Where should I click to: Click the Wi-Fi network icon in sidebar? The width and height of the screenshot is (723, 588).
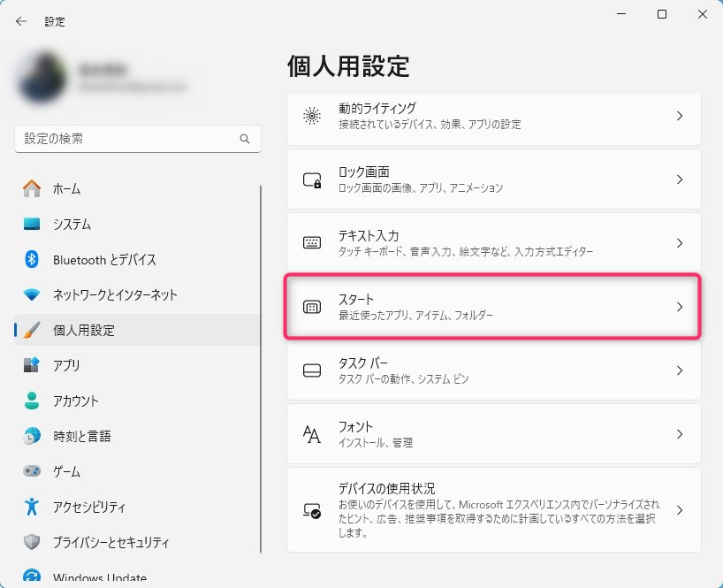(x=32, y=294)
